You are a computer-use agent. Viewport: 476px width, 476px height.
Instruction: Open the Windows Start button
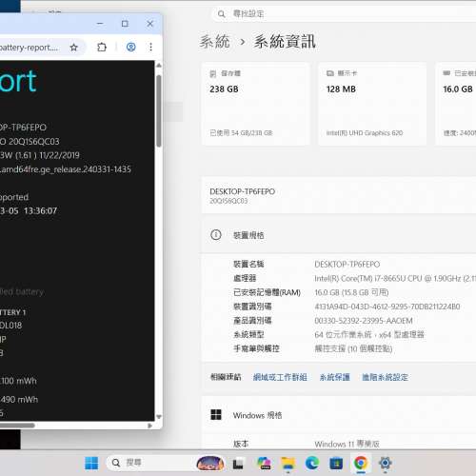(91, 464)
